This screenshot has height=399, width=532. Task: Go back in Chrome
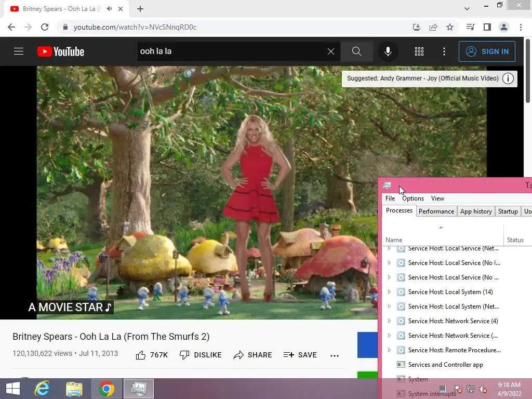pos(11,27)
